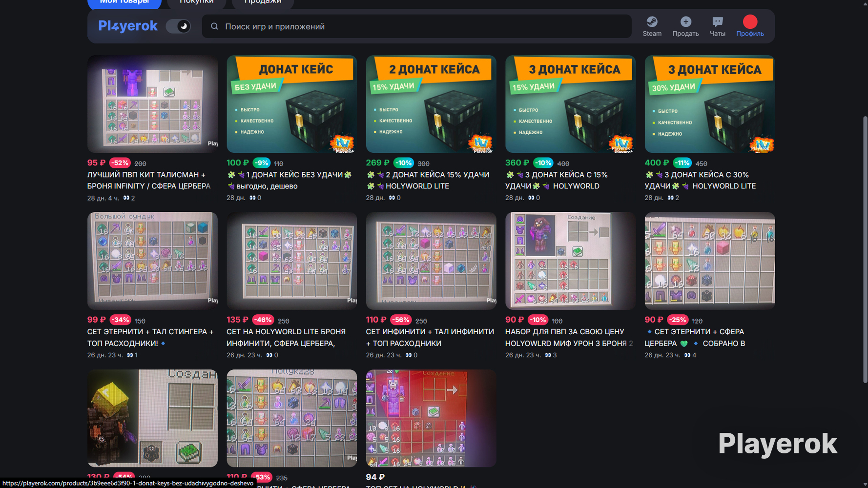Open the 3 ДОНАТ КЕЙСА 30% УДАЧИ thumbnail
868x488 pixels.
[710, 104]
